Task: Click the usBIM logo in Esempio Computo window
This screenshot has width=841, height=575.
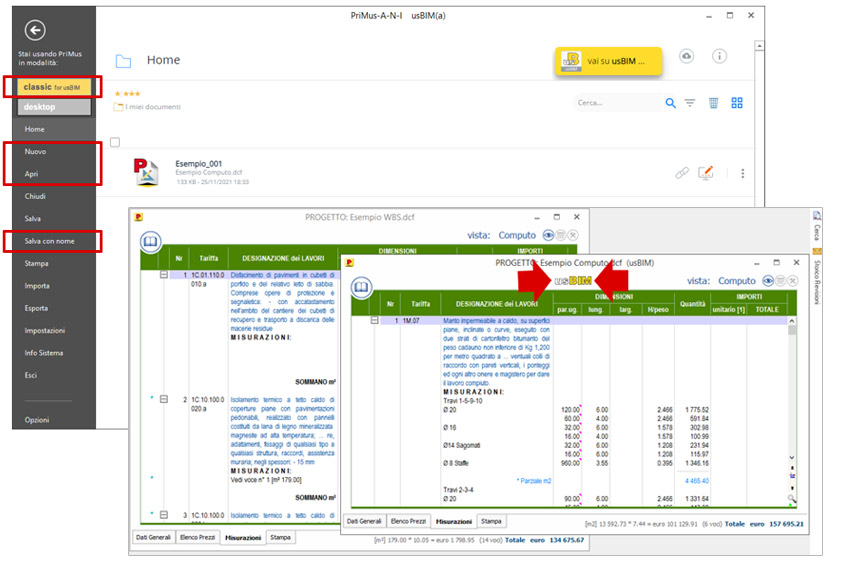Action: click(x=573, y=281)
